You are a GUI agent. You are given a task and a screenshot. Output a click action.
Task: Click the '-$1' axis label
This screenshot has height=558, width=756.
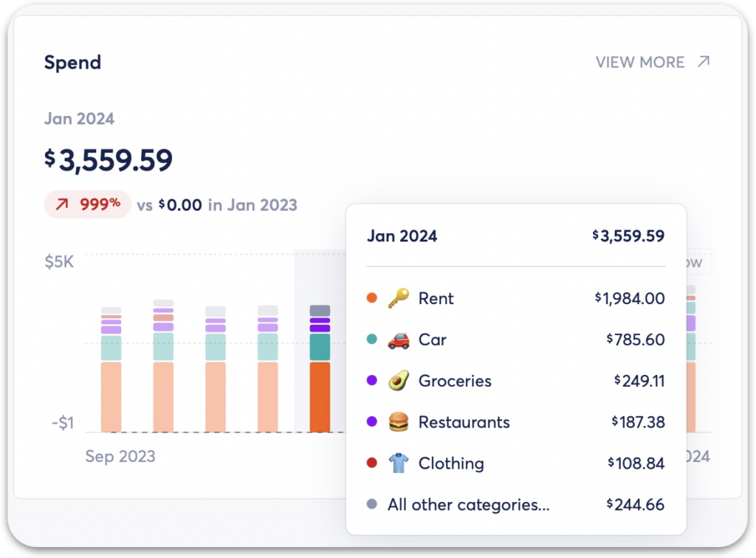tap(63, 423)
